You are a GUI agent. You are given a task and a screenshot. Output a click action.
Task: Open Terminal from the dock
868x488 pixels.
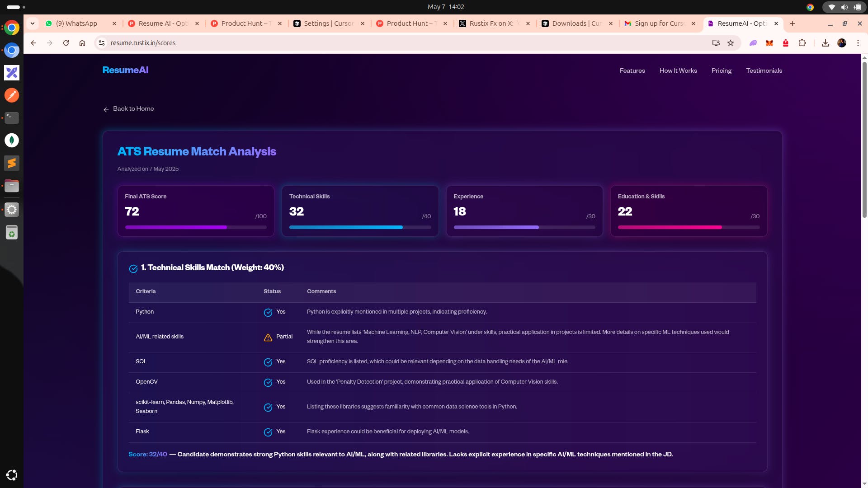(x=12, y=118)
